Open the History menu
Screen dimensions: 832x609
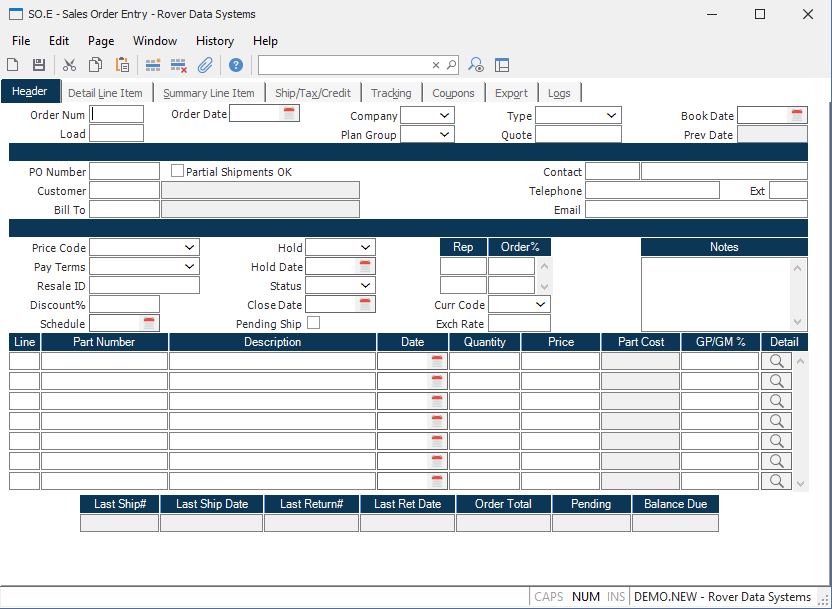coord(214,41)
